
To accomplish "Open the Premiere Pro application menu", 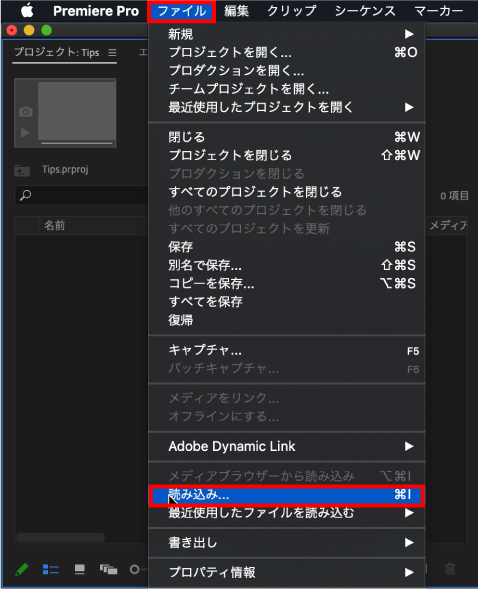I will point(96,11).
